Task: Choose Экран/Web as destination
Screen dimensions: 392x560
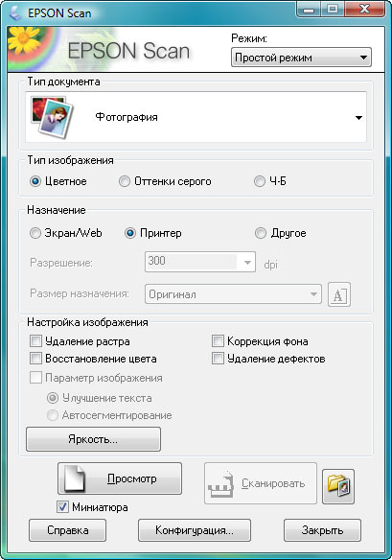Action: coord(35,233)
